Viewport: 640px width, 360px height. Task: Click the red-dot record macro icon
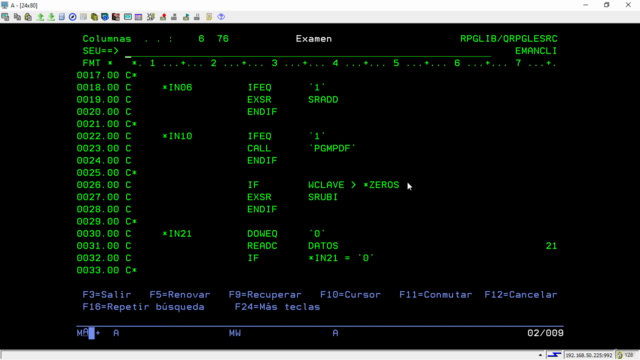point(163,17)
